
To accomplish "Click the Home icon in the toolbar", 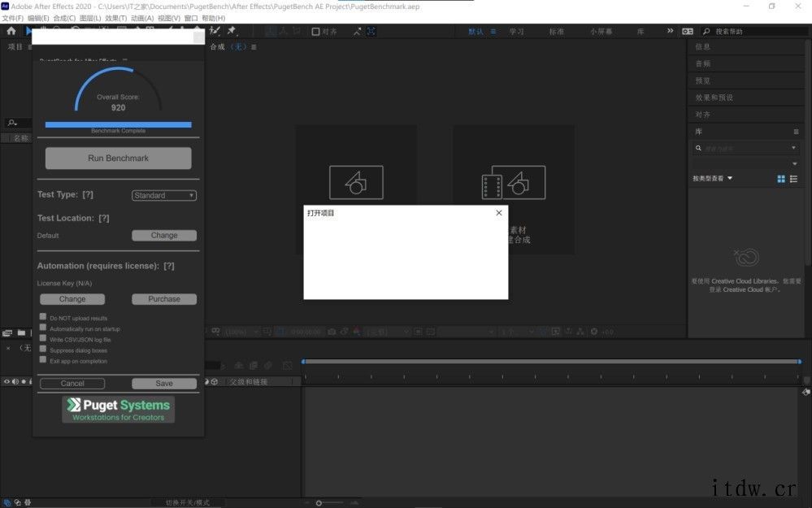I will coord(11,31).
